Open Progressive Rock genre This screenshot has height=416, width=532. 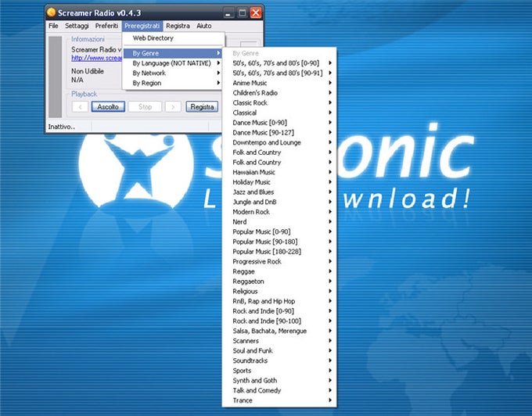[x=279, y=261]
